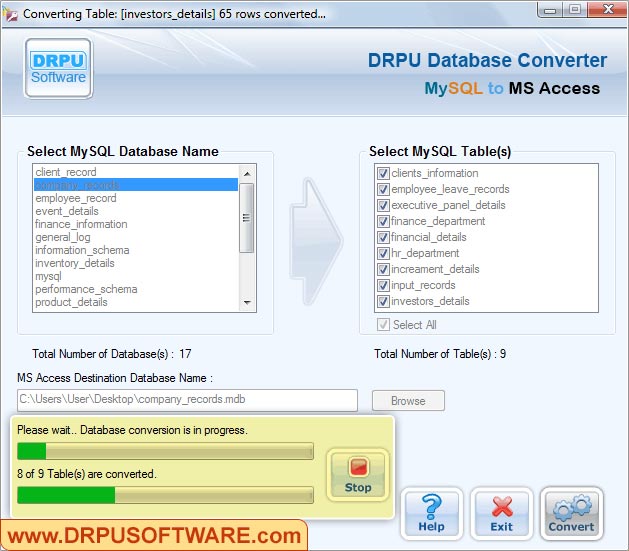Screen dimensions: 629x551
Task: Select inventory_details database
Action: (x=136, y=263)
